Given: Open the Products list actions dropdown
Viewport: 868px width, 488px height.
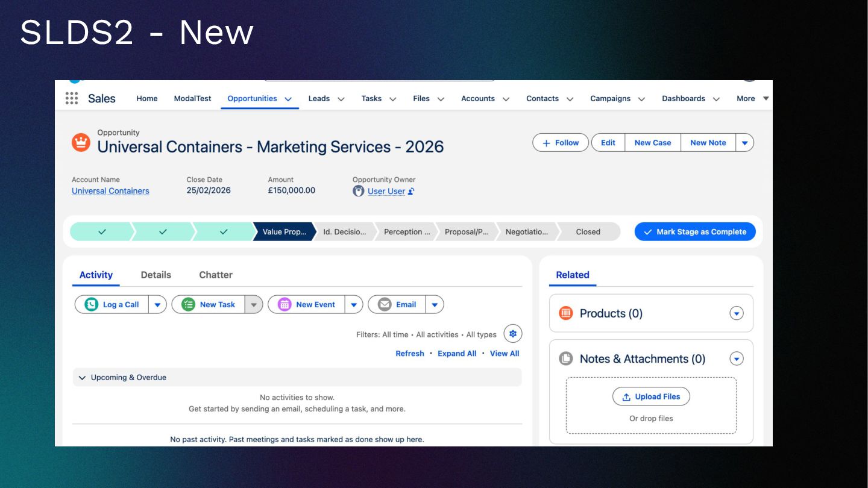Looking at the screenshot, I should pyautogui.click(x=737, y=313).
